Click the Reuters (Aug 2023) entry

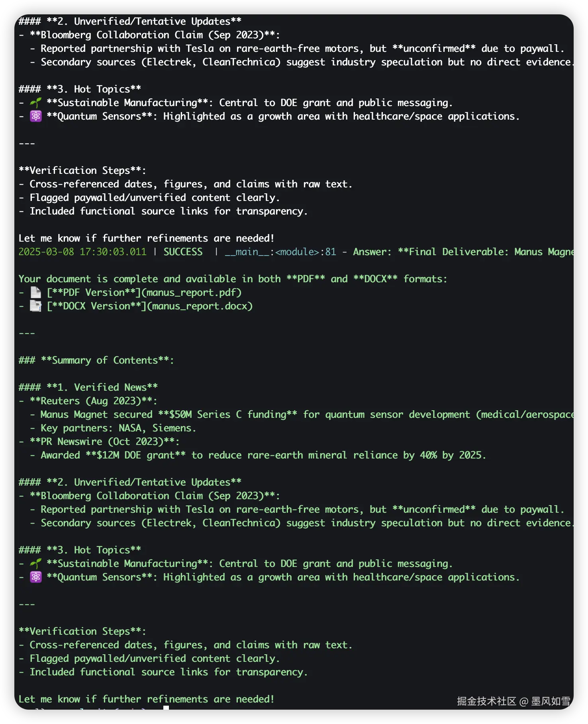tap(93, 401)
